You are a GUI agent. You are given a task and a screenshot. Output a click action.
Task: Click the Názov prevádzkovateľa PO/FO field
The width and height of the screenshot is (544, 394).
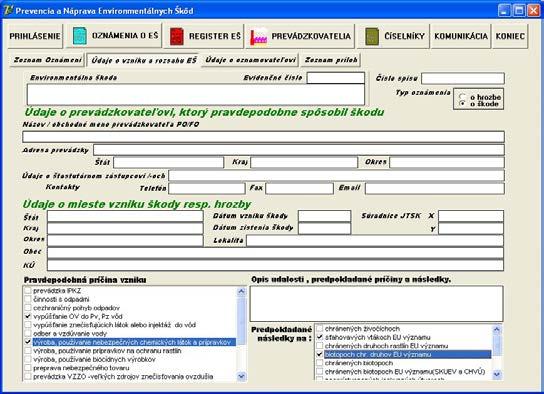[x=263, y=137]
